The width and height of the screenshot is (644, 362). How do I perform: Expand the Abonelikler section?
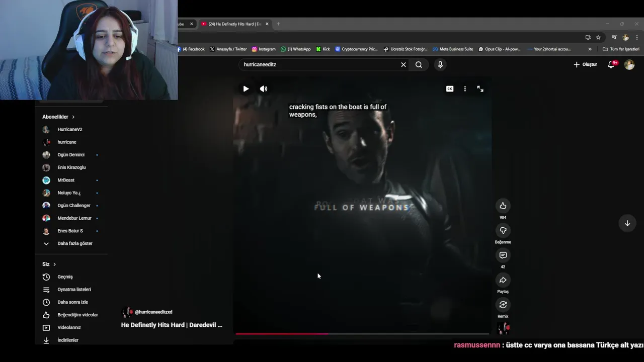point(58,117)
